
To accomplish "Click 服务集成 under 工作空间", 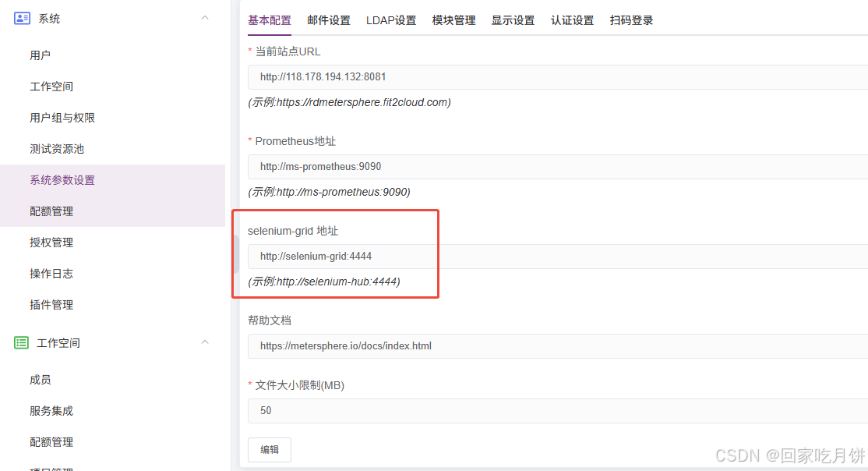I will 51,410.
